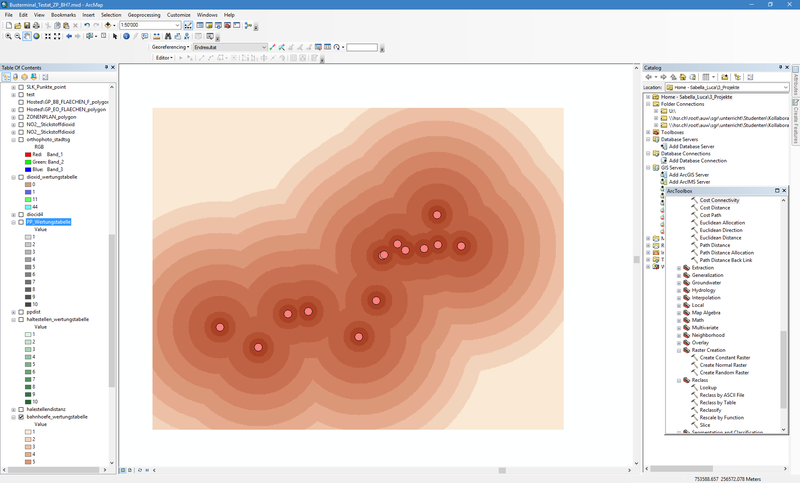Screen dimensions: 800x483
Task: Select the Identify tool
Action: [x=126, y=36]
